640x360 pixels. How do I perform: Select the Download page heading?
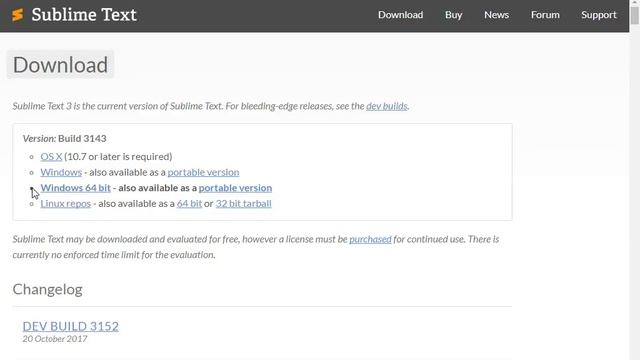click(60, 65)
